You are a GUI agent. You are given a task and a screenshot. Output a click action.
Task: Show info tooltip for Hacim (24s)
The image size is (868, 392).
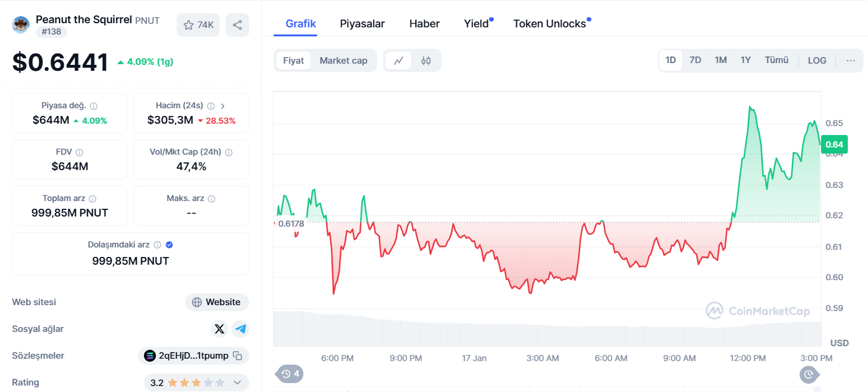coord(211,106)
